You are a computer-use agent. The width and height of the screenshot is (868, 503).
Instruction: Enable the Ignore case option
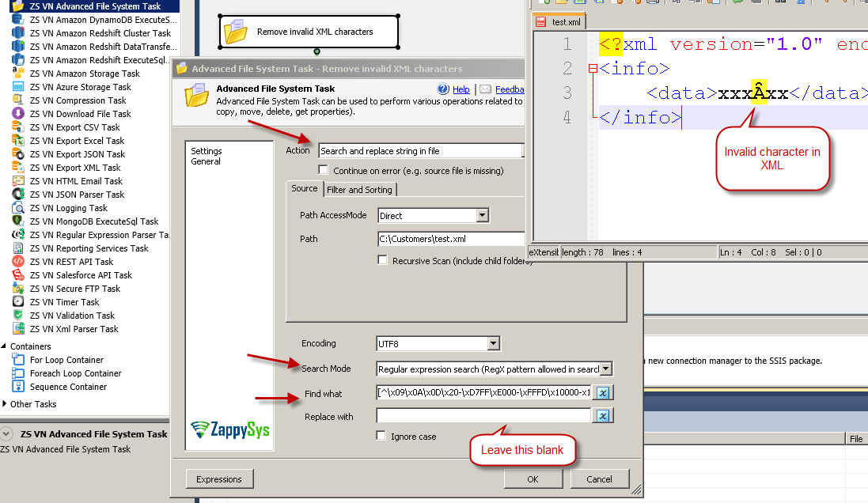pos(381,434)
